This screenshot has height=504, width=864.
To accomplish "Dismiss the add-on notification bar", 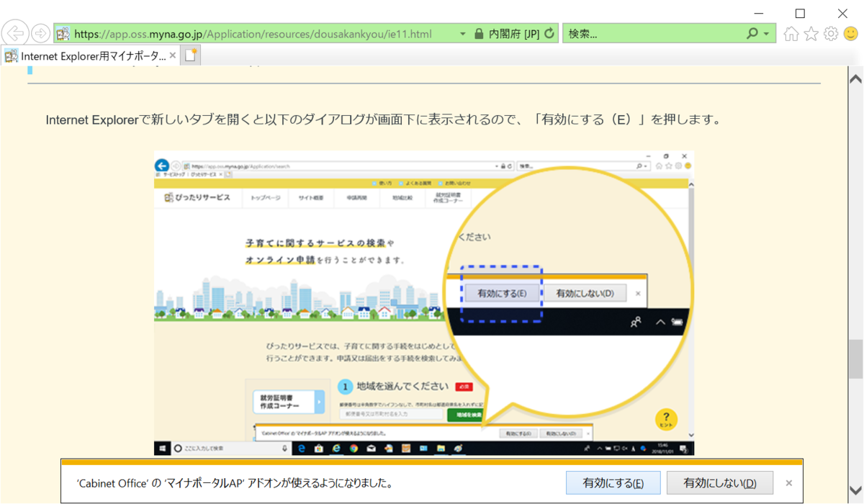I will [x=789, y=483].
